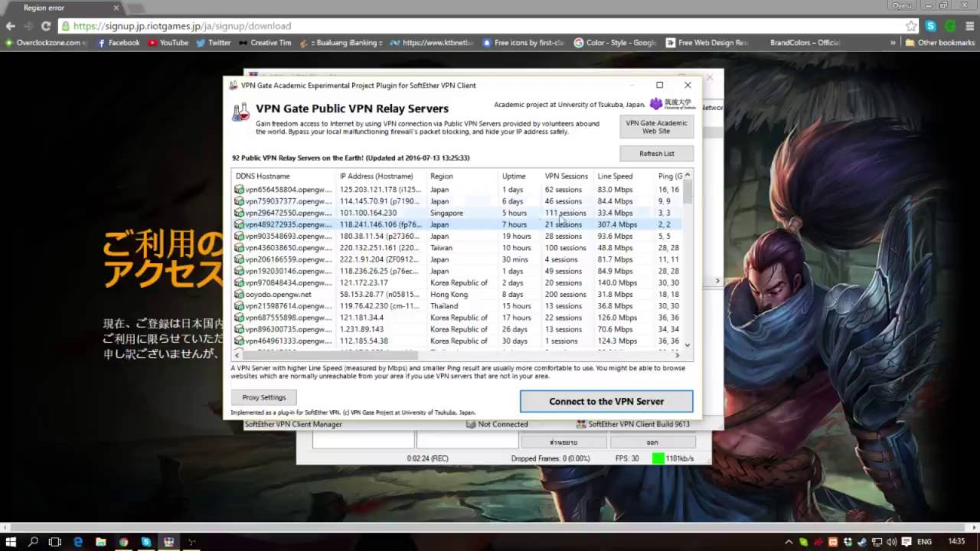Switch to Skype on the taskbar
The image size is (980, 551).
click(145, 542)
